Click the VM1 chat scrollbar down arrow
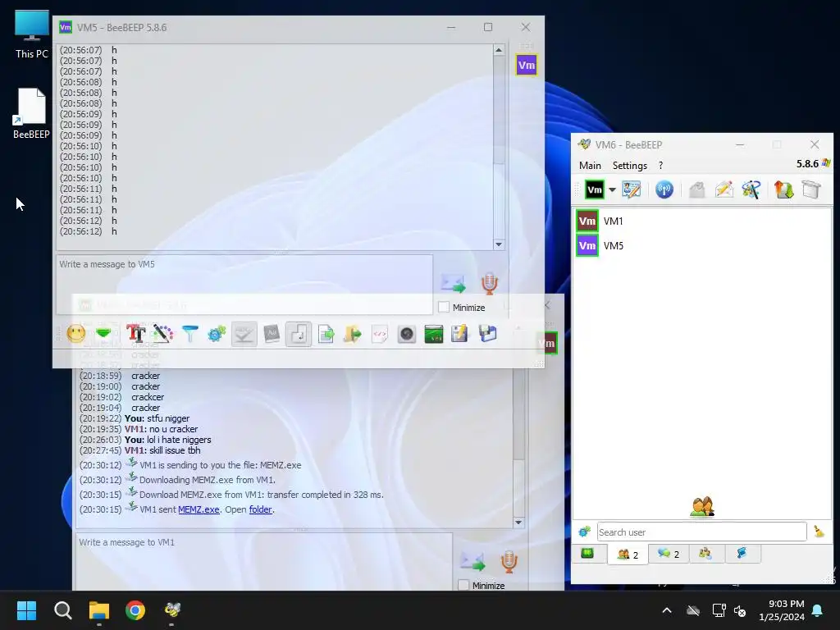Screen dimensions: 840x630 pos(518,523)
